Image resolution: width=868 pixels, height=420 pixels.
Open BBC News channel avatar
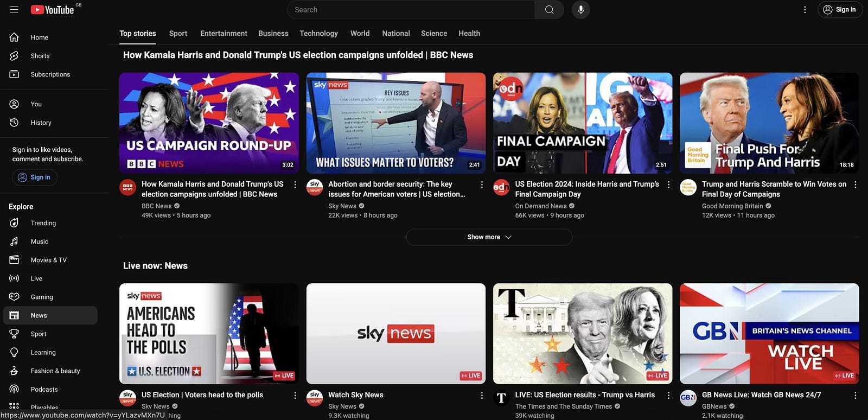click(x=128, y=188)
